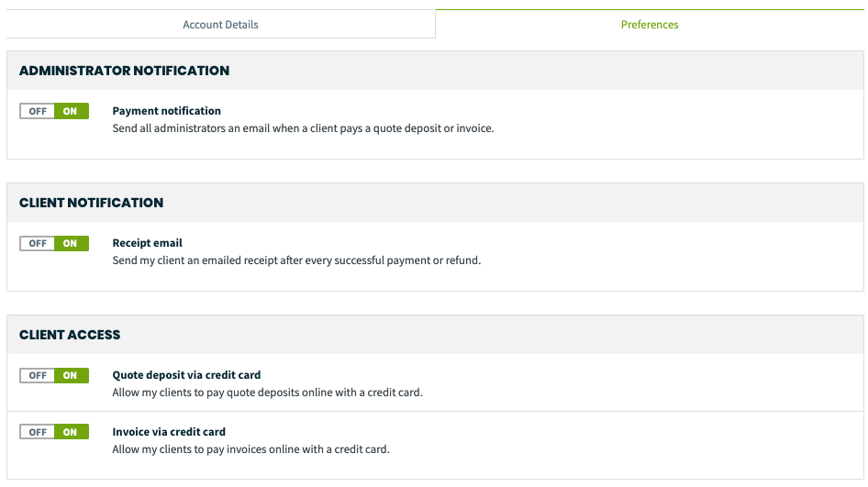868x487 pixels.
Task: Click ON side of Quote deposit switch
Action: (71, 376)
